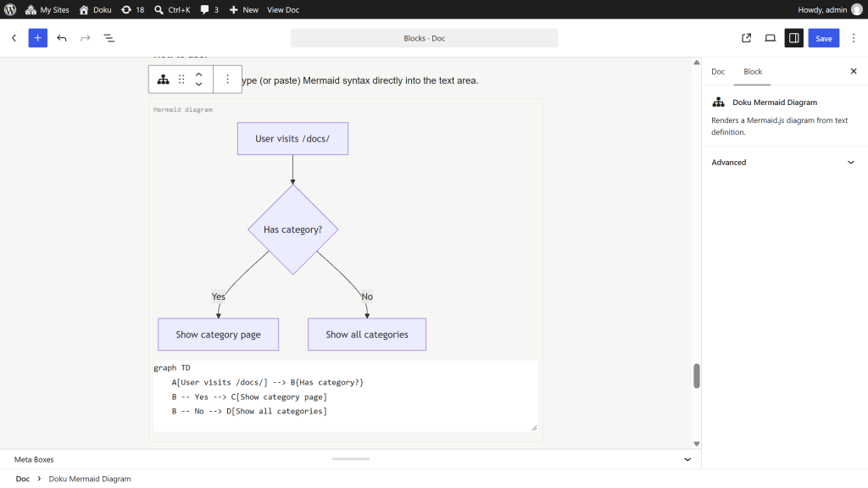868x488 pixels.
Task: Click the Meta Boxes drag separator
Action: pyautogui.click(x=351, y=458)
